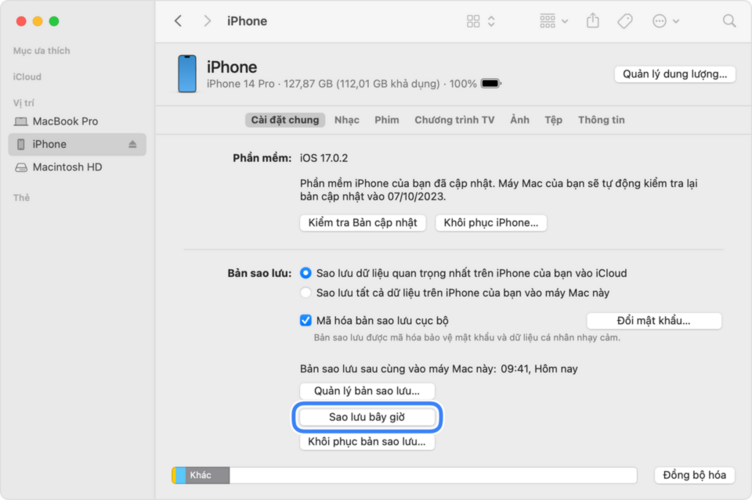The width and height of the screenshot is (752, 500).
Task: Click the blue storage bar segment
Action: click(181, 475)
